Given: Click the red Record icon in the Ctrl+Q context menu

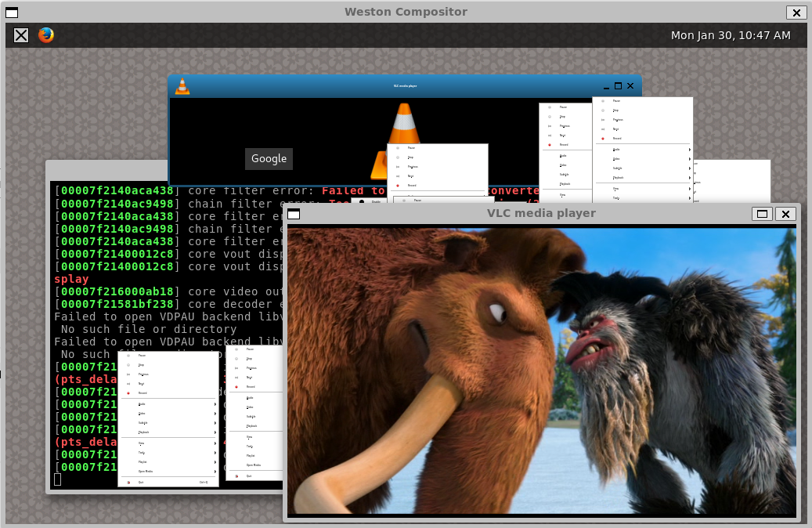Looking at the screenshot, I should point(128,392).
